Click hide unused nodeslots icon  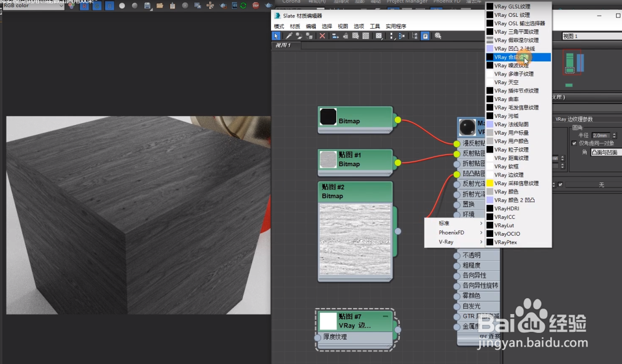345,36
